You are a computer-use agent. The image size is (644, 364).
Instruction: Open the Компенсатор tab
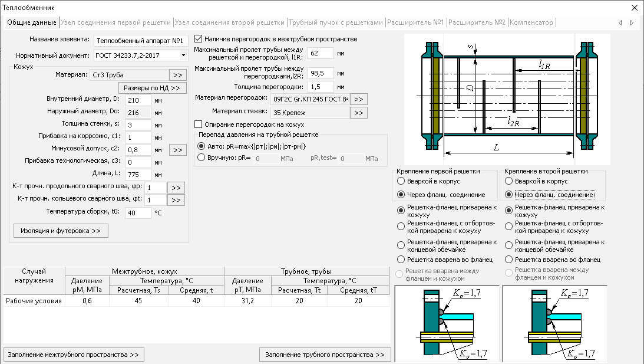531,22
